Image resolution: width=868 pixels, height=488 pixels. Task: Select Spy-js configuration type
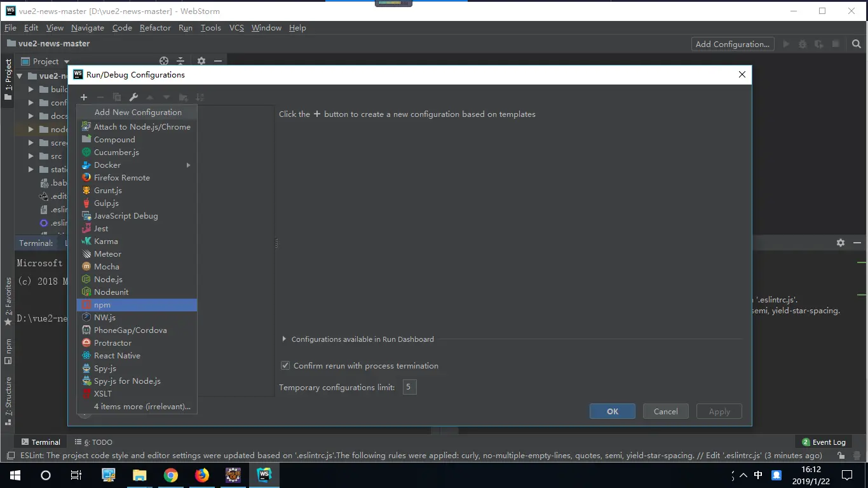137,368
